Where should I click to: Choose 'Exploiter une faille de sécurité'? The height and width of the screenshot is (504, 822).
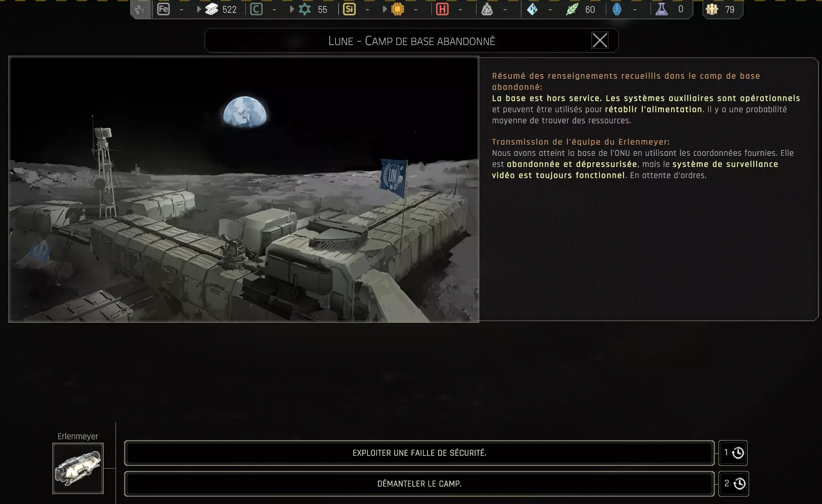click(x=419, y=453)
